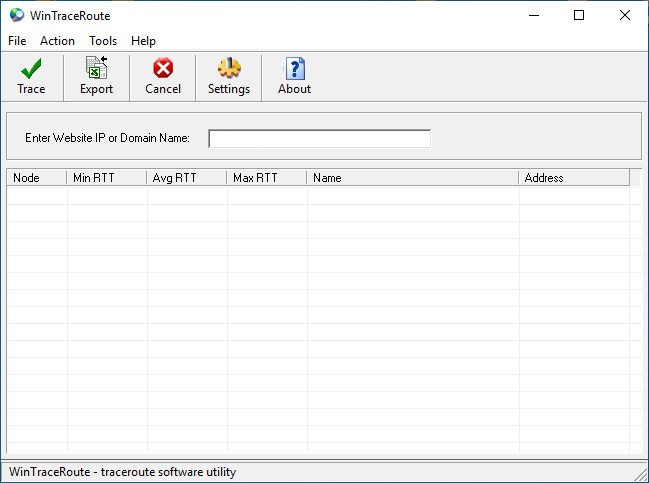The width and height of the screenshot is (649, 483).
Task: Click the window resize grip in the status bar
Action: click(x=641, y=474)
